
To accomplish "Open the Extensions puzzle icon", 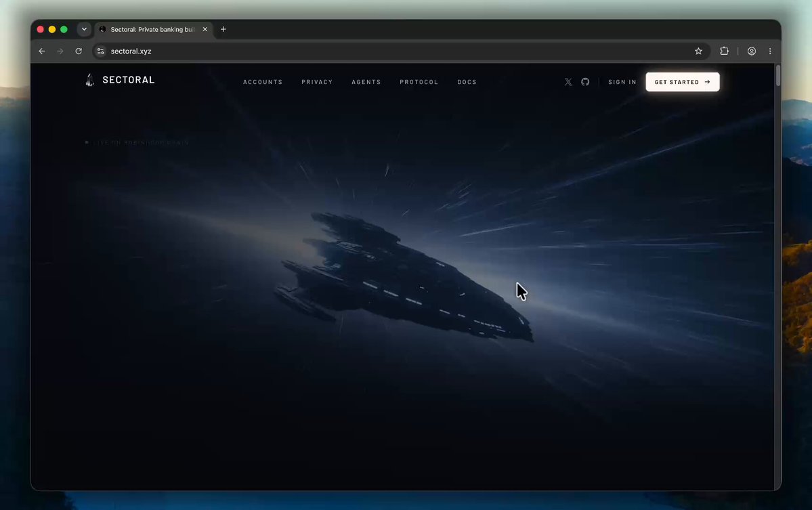I will pyautogui.click(x=725, y=51).
